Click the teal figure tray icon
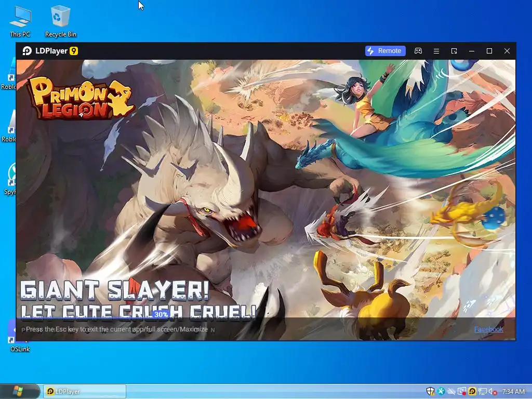Image resolution: width=532 pixels, height=399 pixels. [x=441, y=392]
